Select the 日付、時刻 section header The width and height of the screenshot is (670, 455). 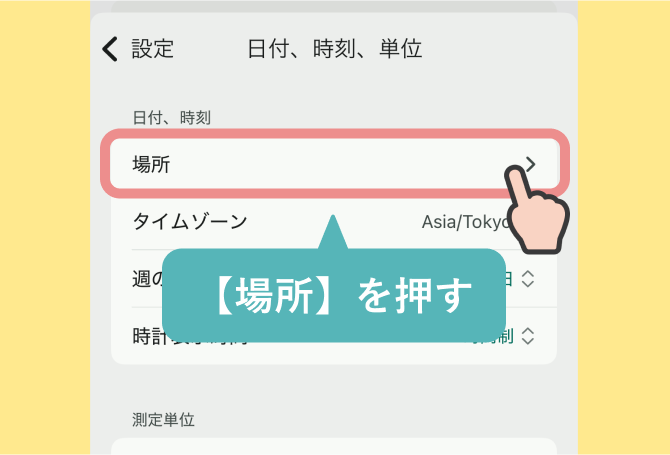(x=172, y=117)
